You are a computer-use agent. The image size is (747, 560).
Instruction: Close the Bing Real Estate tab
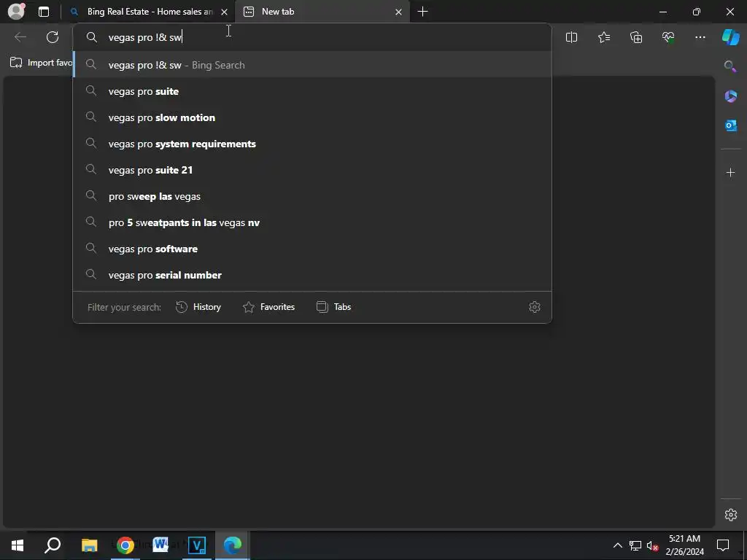click(225, 12)
